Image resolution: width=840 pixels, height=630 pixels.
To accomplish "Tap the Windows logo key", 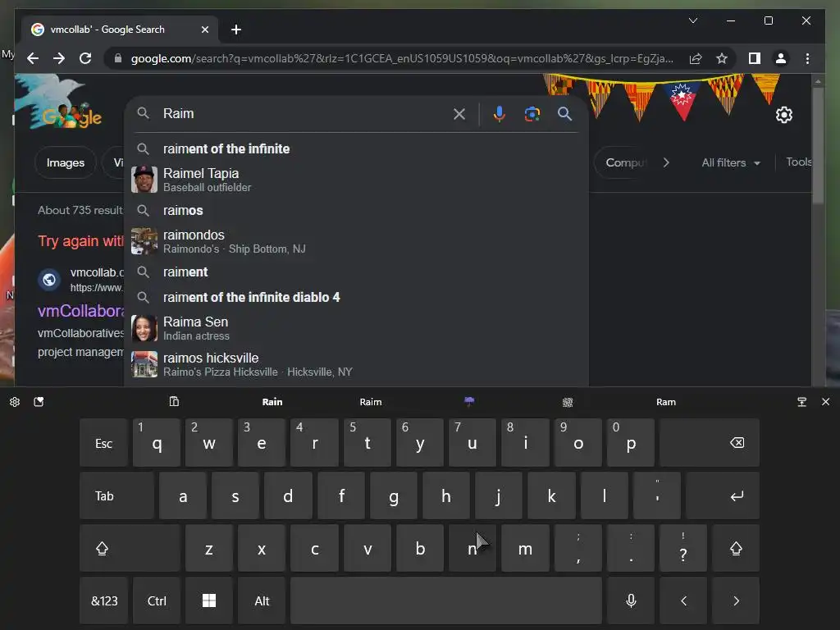I will (x=209, y=600).
